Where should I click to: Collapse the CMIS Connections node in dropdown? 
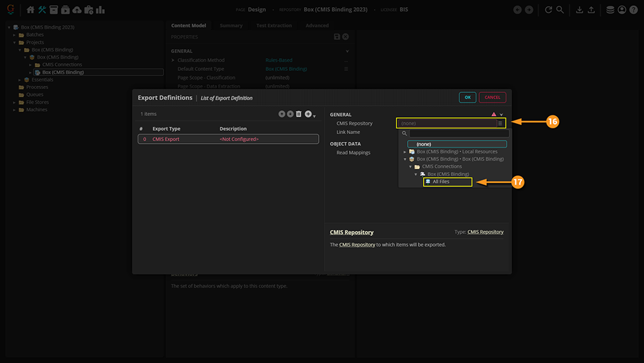point(410,167)
